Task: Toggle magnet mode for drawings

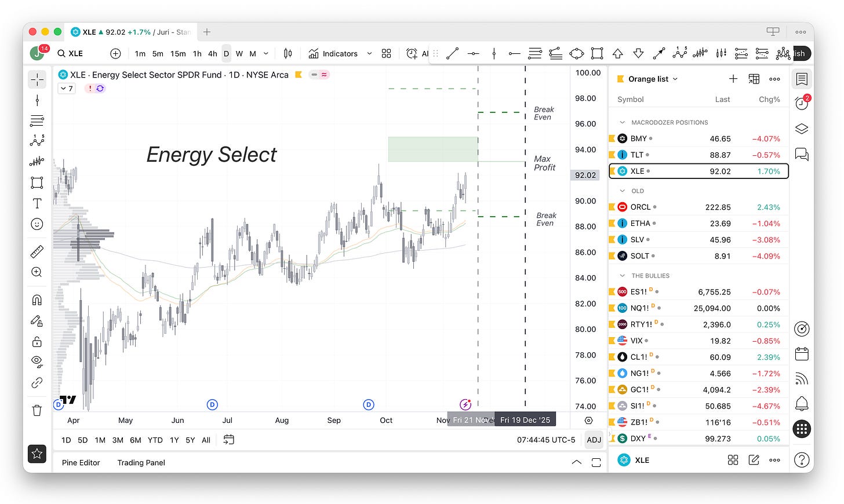Action: [37, 300]
